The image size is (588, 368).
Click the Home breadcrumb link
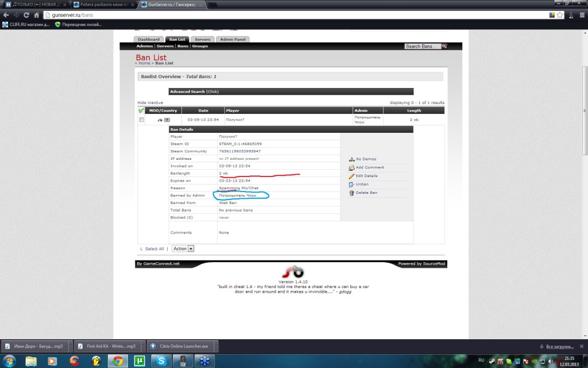click(x=144, y=63)
